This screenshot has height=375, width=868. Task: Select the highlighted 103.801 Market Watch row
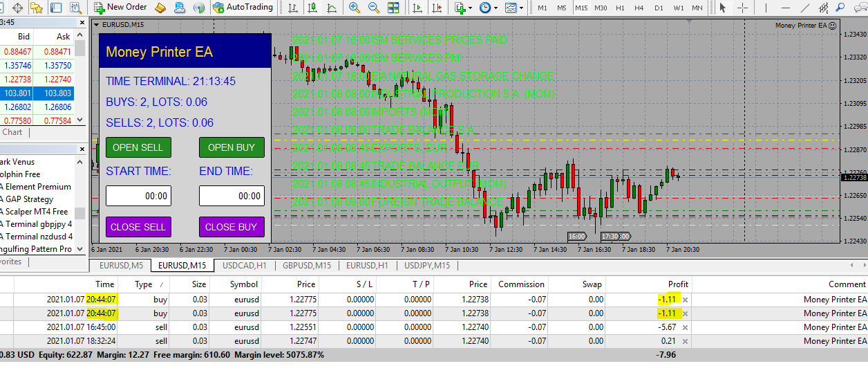pos(37,93)
